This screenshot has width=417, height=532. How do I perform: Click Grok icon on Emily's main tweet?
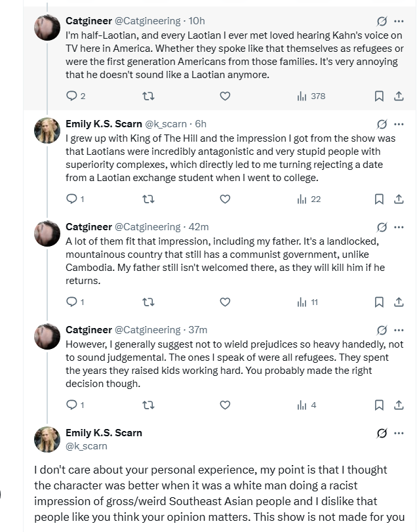(382, 434)
